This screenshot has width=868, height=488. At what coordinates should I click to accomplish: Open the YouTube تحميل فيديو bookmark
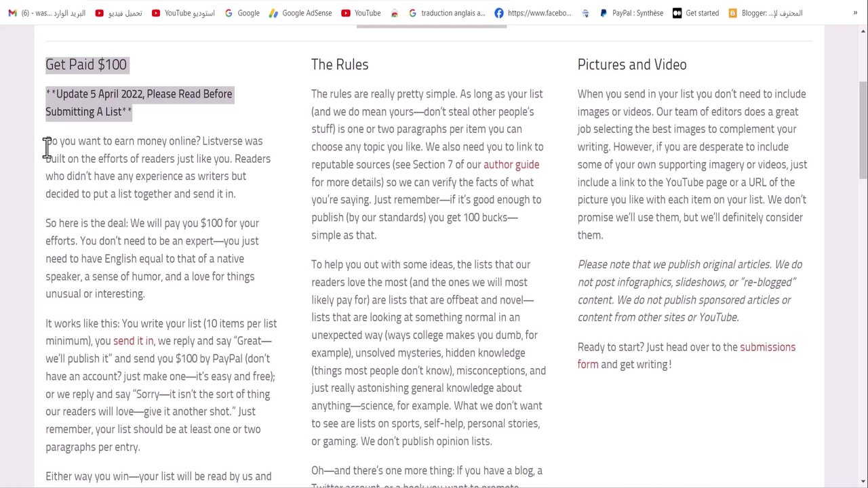coord(119,13)
